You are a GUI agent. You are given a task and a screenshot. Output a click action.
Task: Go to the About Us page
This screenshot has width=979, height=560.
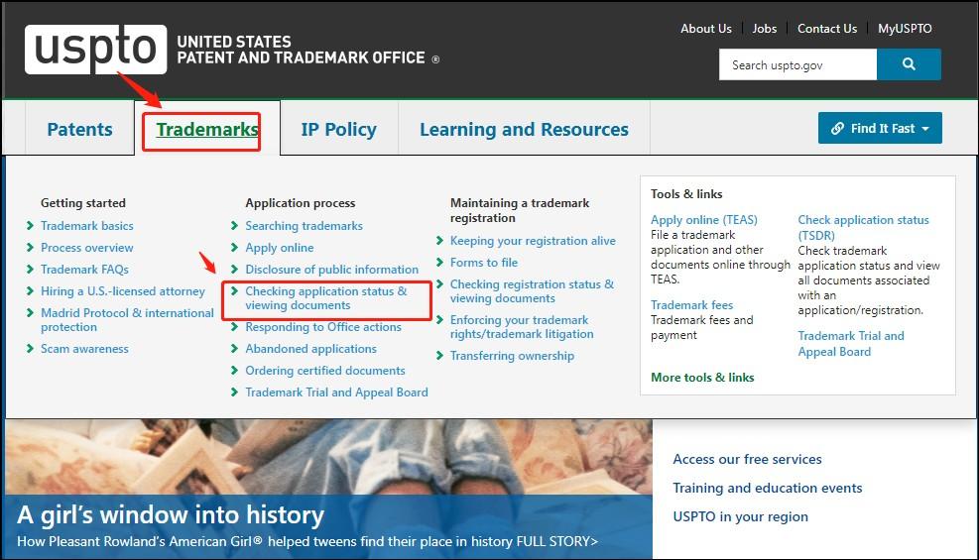[705, 29]
